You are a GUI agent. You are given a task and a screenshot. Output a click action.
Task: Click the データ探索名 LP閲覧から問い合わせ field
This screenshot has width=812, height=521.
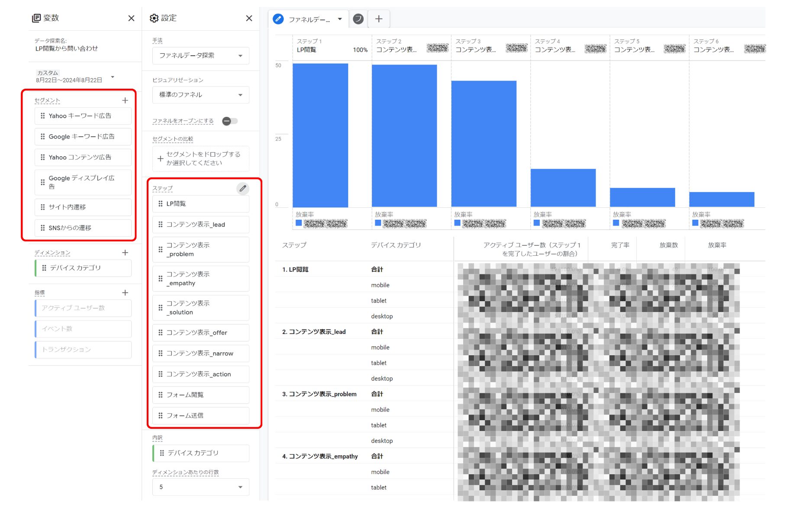[x=67, y=48]
